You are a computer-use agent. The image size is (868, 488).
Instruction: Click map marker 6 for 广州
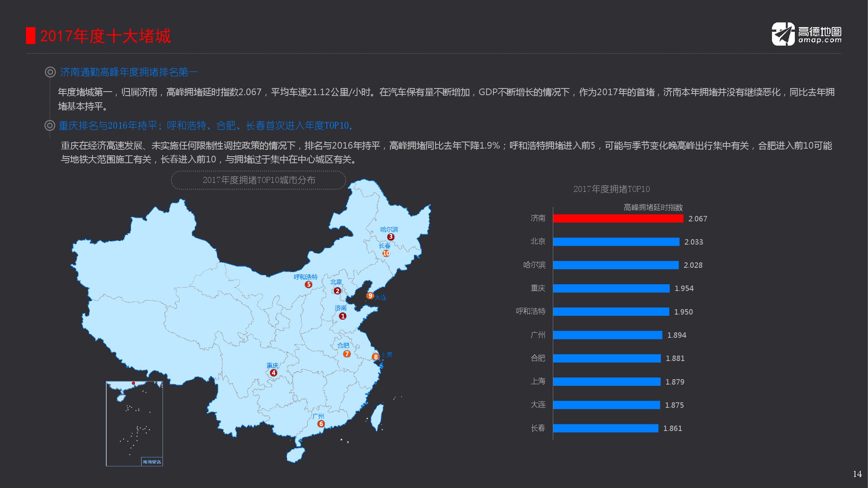coord(321,424)
